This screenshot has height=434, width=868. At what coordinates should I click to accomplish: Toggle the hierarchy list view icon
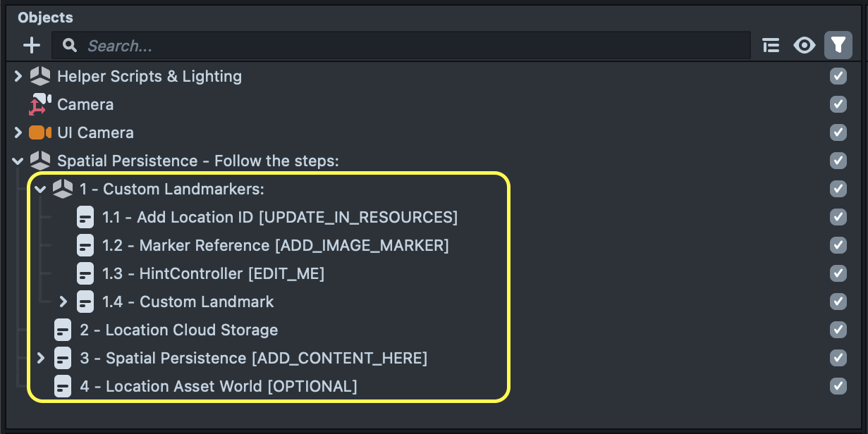(x=771, y=46)
